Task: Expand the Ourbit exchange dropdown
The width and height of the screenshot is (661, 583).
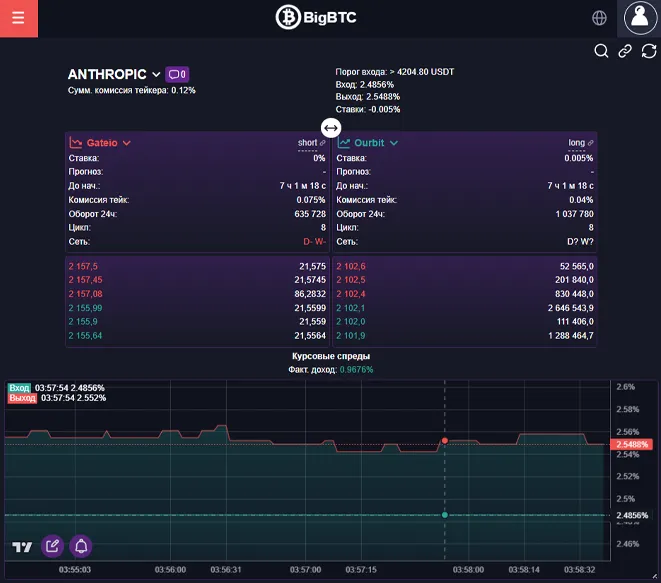Action: (394, 143)
